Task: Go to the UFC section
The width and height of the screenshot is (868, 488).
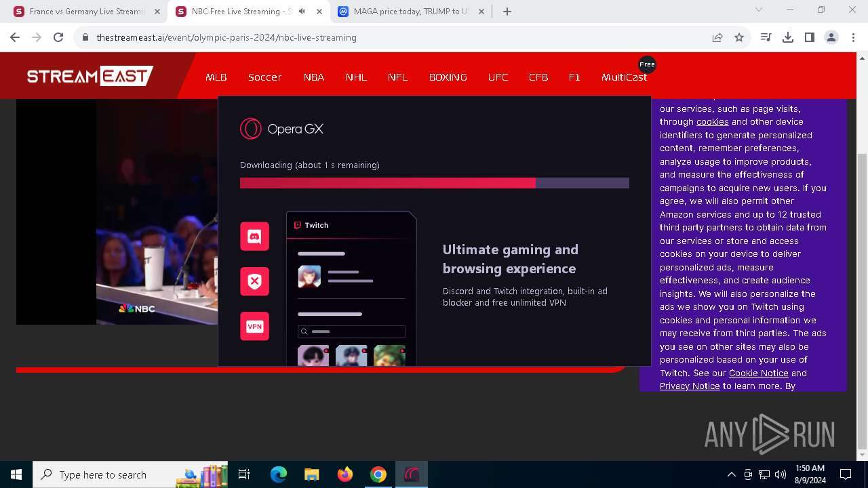Action: (x=498, y=77)
